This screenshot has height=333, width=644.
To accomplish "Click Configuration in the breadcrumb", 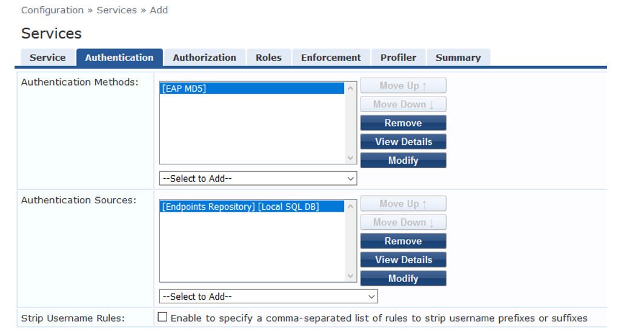I will pyautogui.click(x=52, y=10).
